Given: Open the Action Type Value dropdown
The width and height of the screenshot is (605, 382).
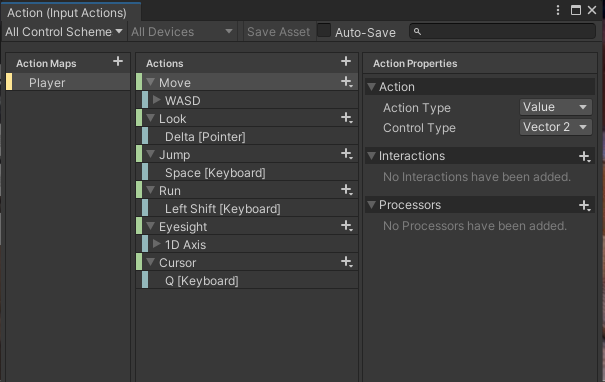Looking at the screenshot, I should coord(556,107).
